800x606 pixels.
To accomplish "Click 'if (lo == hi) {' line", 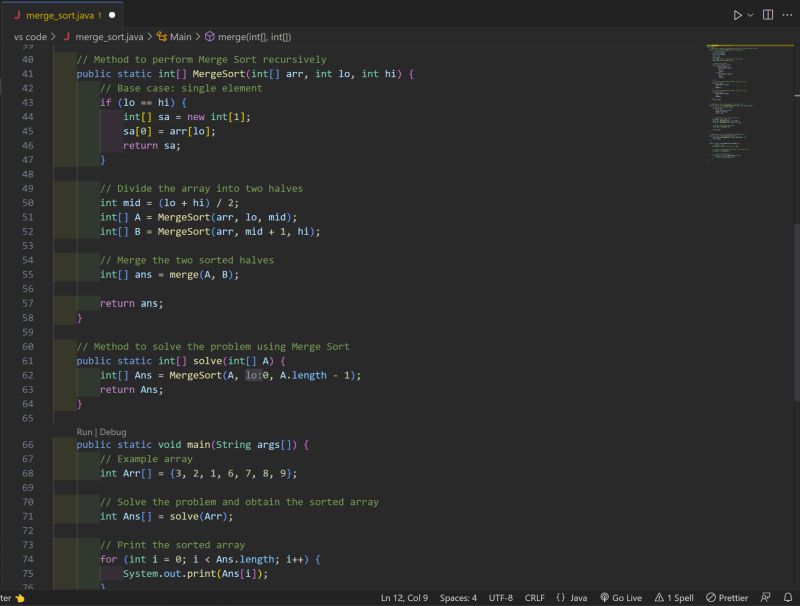I will [x=143, y=103].
